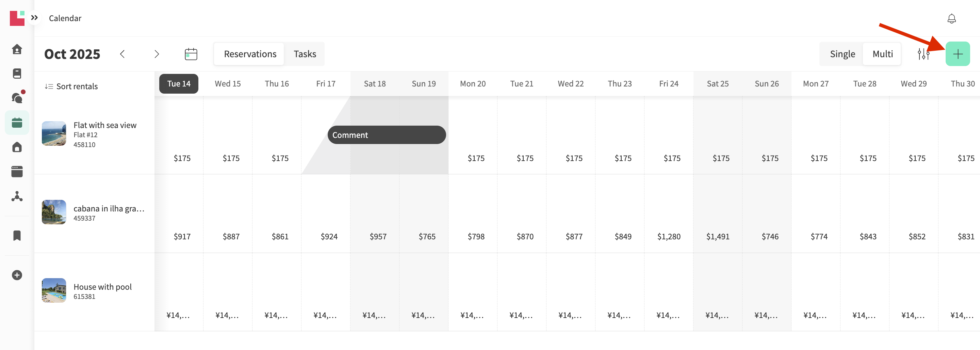Click the green plus add button
The height and width of the screenshot is (350, 980).
tap(957, 54)
